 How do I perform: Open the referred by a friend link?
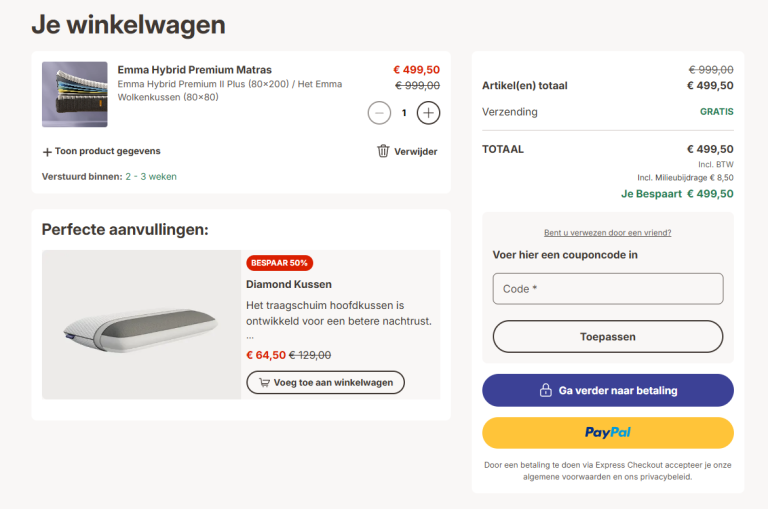click(607, 233)
